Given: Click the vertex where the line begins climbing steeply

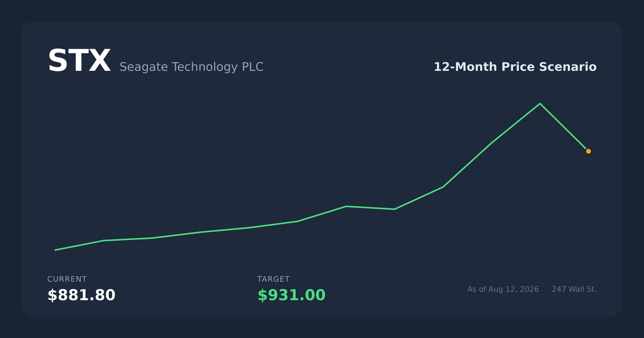Looking at the screenshot, I should tap(443, 187).
